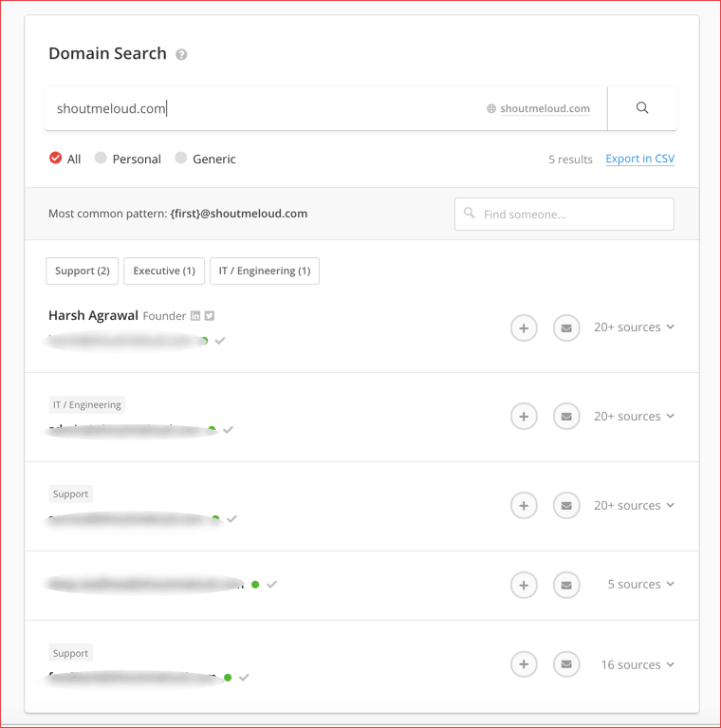721x728 pixels.
Task: Expand 20+ sources in IT / Engineering row
Action: point(634,417)
